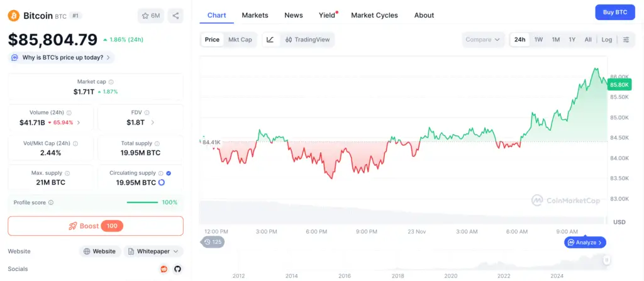Switch to line chart icon
This screenshot has width=644, height=281.
(270, 40)
